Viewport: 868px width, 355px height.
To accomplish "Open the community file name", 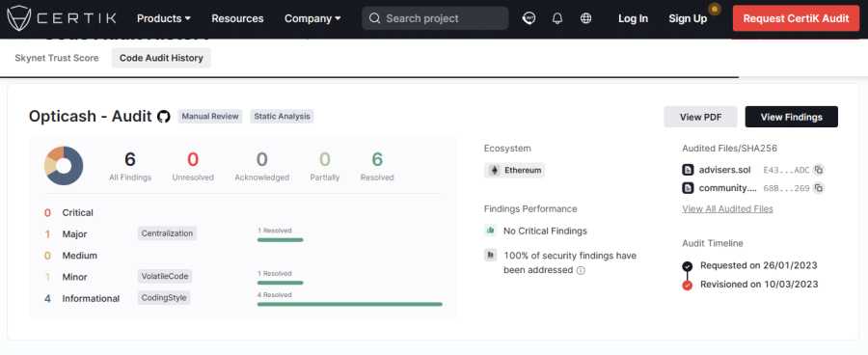I will 727,188.
